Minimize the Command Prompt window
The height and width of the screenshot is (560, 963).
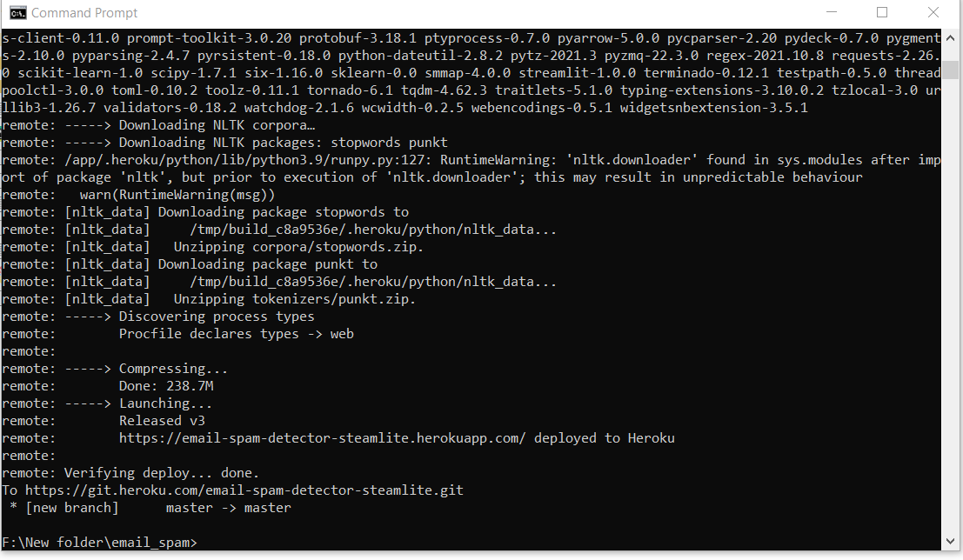tap(831, 12)
